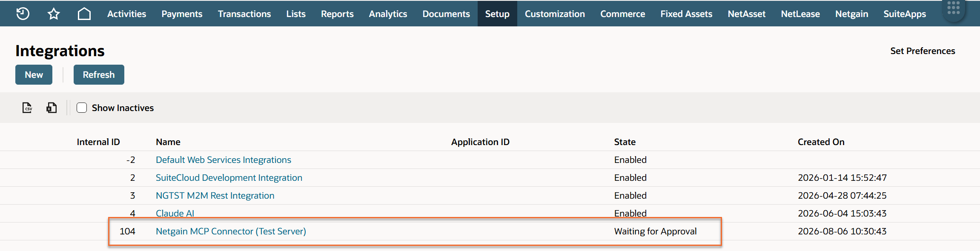The height and width of the screenshot is (251, 980).
Task: Open the SuiteApps menu
Action: pos(905,14)
